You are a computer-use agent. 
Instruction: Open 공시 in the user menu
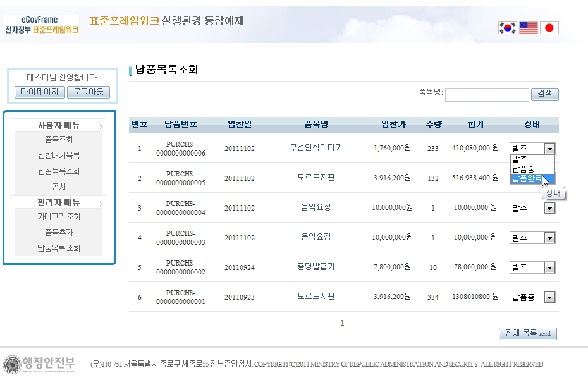coord(59,187)
